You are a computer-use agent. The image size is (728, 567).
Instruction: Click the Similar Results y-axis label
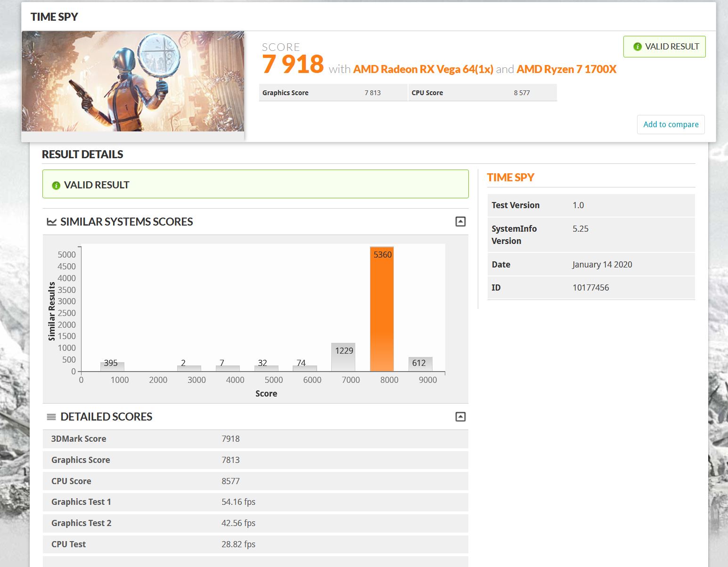[52, 311]
